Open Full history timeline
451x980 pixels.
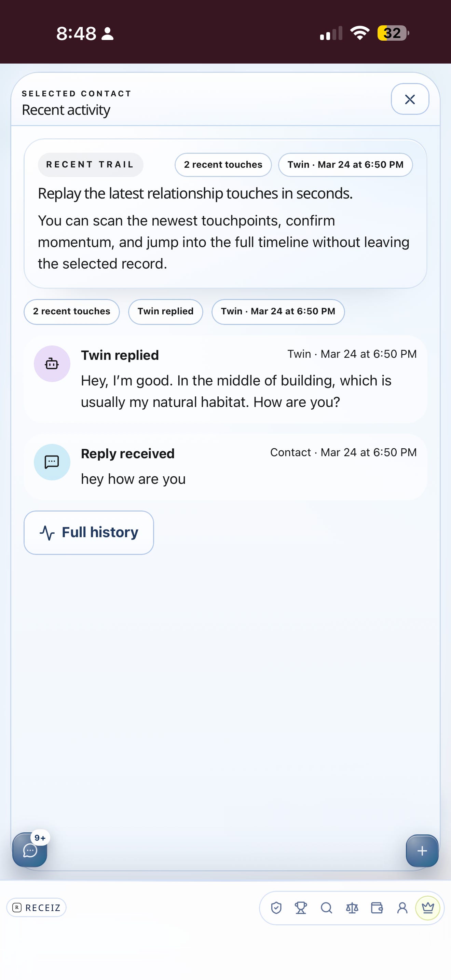pyautogui.click(x=89, y=532)
